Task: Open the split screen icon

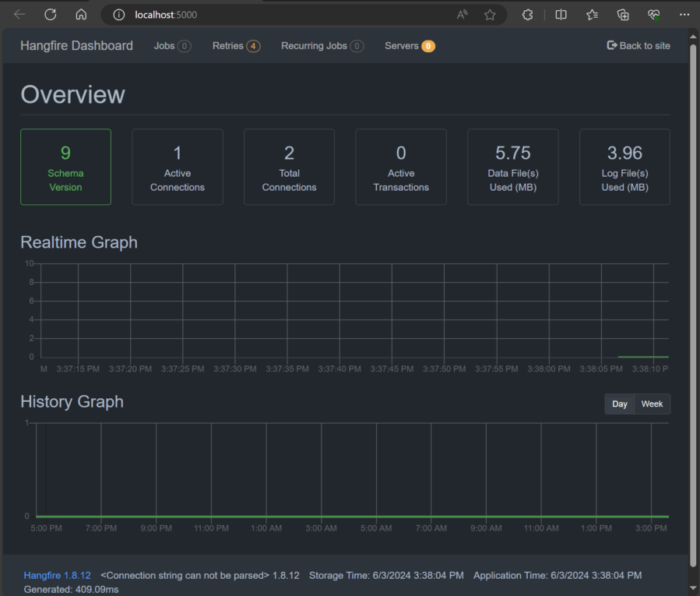Action: 561,13
